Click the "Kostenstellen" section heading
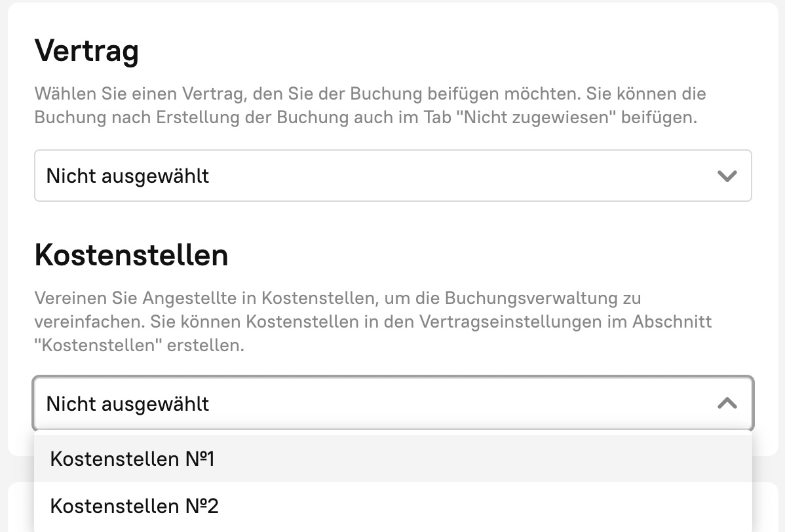 click(131, 255)
